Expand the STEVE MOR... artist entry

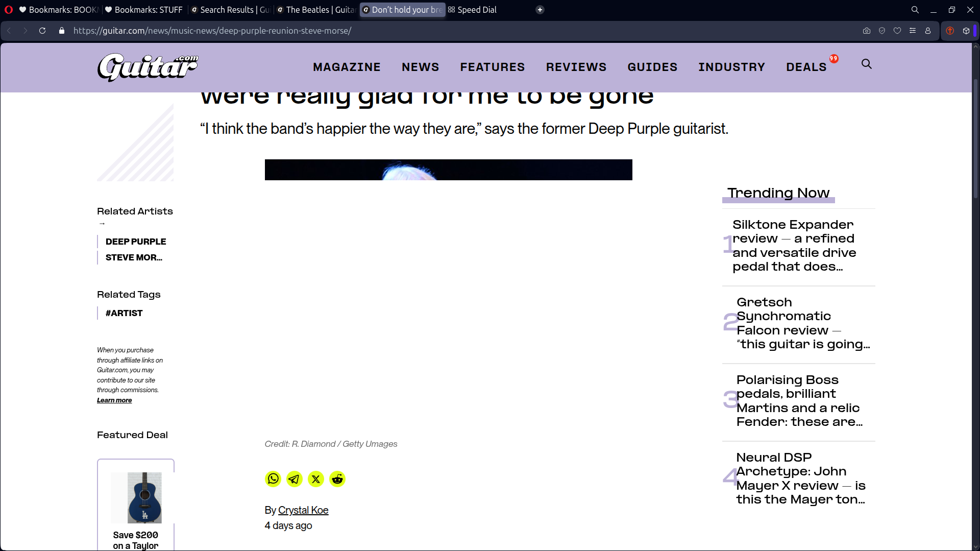pos(134,258)
